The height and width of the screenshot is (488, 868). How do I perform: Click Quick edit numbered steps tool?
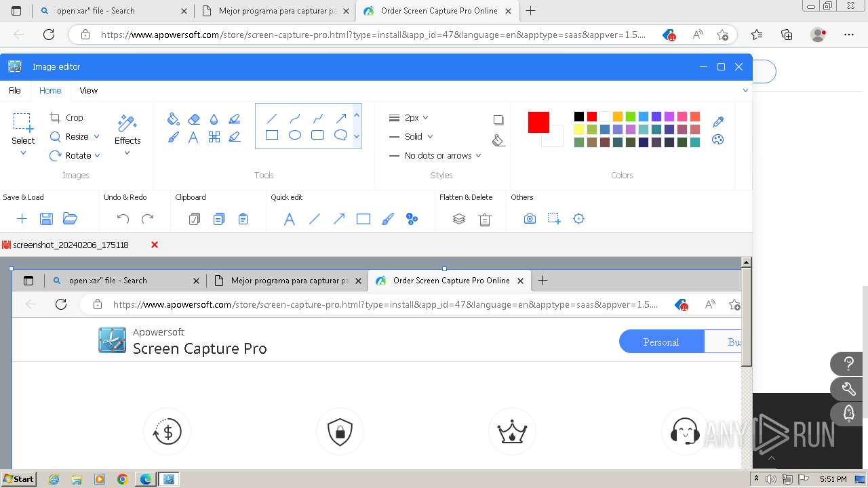(412, 218)
